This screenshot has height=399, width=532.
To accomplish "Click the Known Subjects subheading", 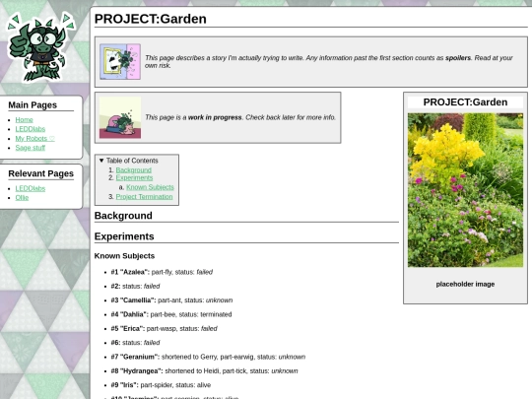I will [x=124, y=256].
